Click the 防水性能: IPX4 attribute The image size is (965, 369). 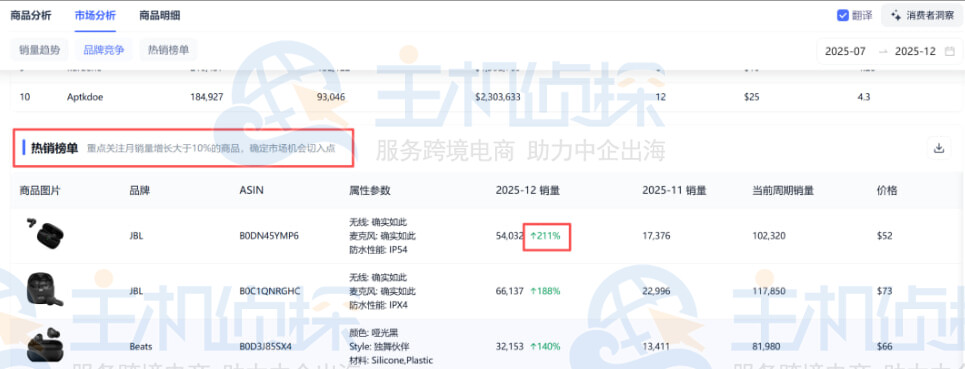[x=378, y=305]
